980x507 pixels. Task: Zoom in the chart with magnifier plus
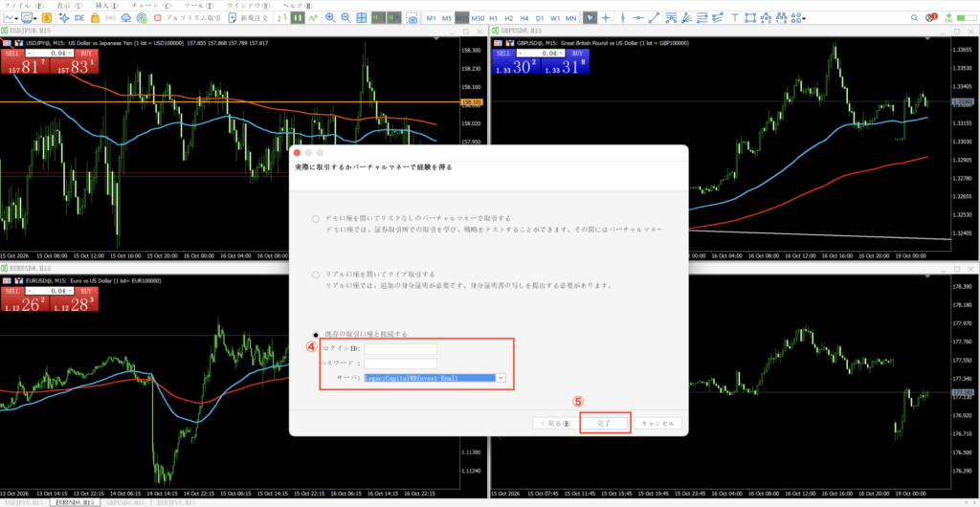click(x=330, y=18)
